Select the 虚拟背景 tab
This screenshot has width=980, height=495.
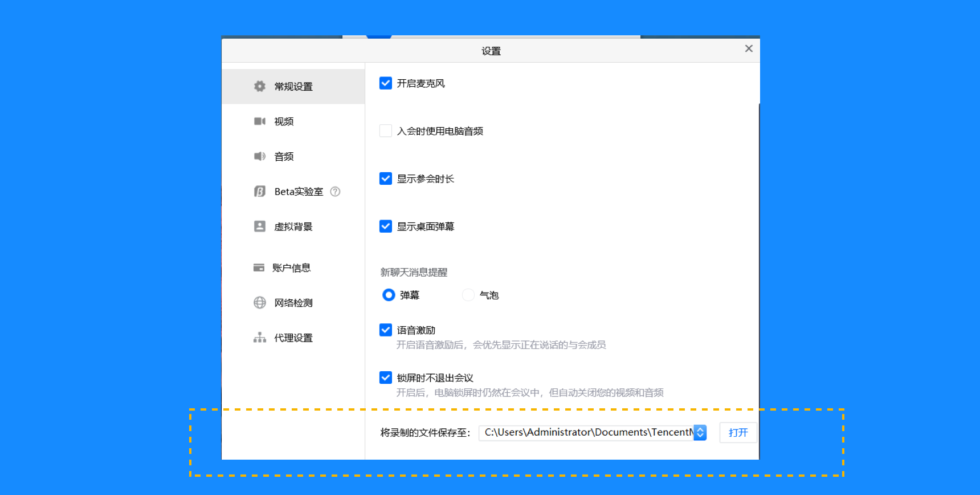coord(293,226)
